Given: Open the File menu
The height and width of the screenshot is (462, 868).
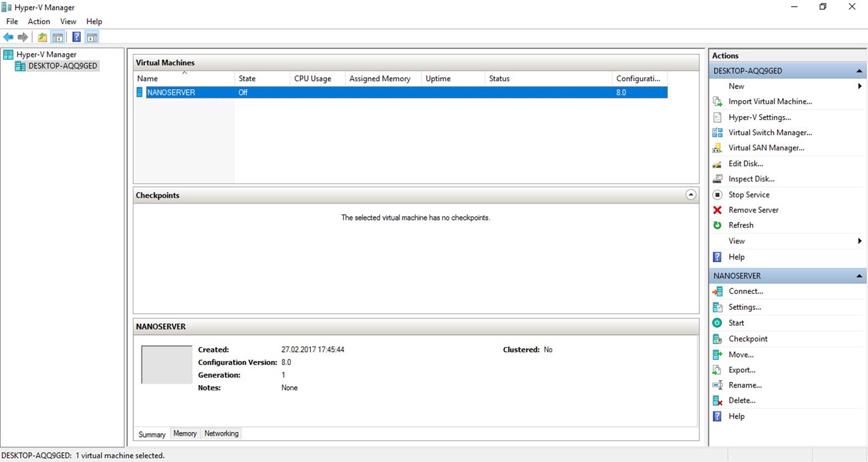Looking at the screenshot, I should click(12, 21).
